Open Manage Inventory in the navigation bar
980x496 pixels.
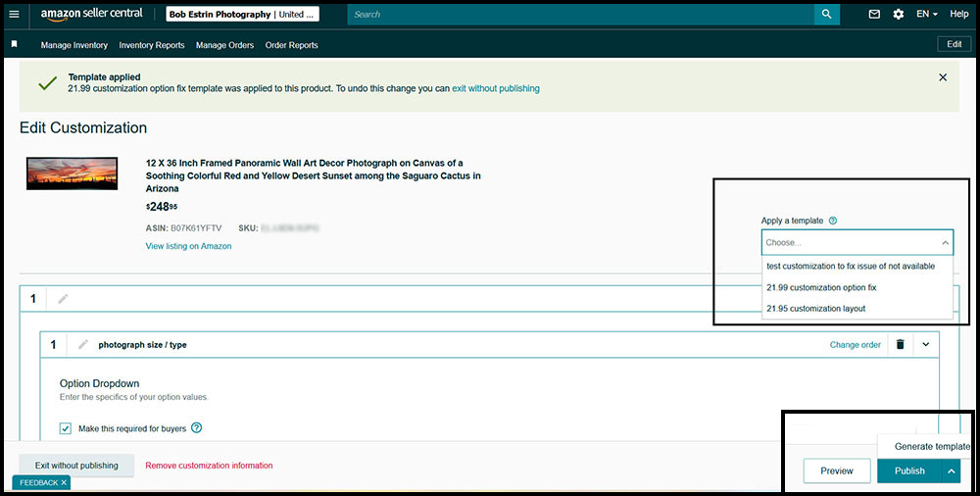click(74, 45)
